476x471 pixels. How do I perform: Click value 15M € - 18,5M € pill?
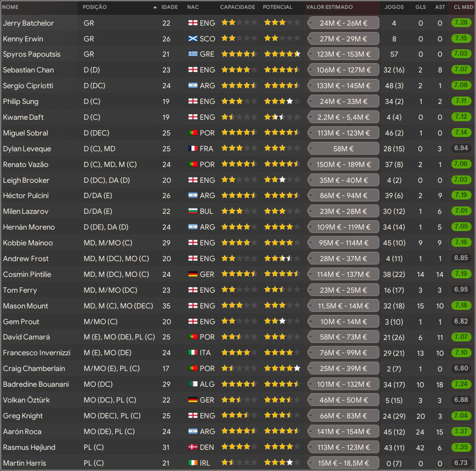pyautogui.click(x=343, y=463)
